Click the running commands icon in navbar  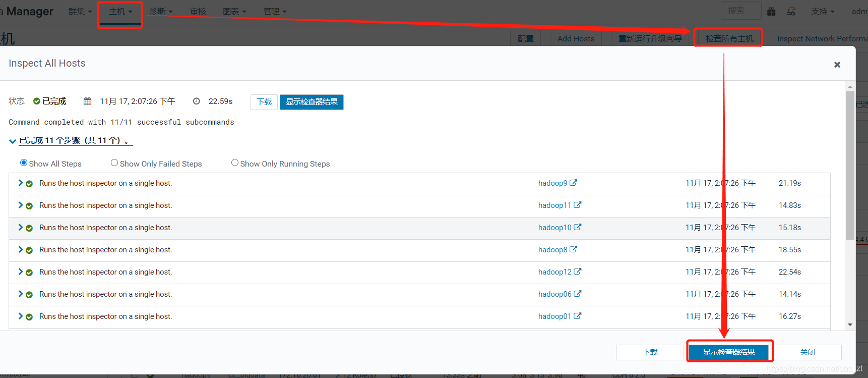tap(791, 11)
